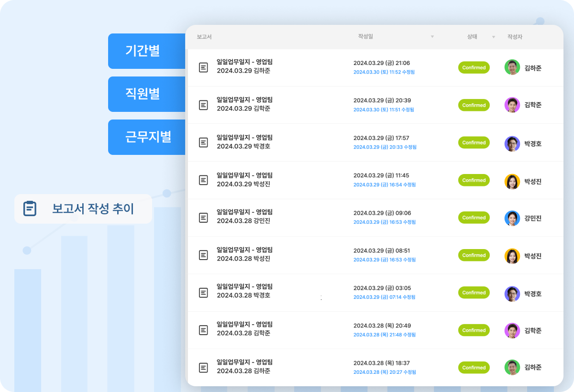Click the 보고서 작성 추이 clipboard icon
This screenshot has height=392, width=574.
[x=30, y=208]
